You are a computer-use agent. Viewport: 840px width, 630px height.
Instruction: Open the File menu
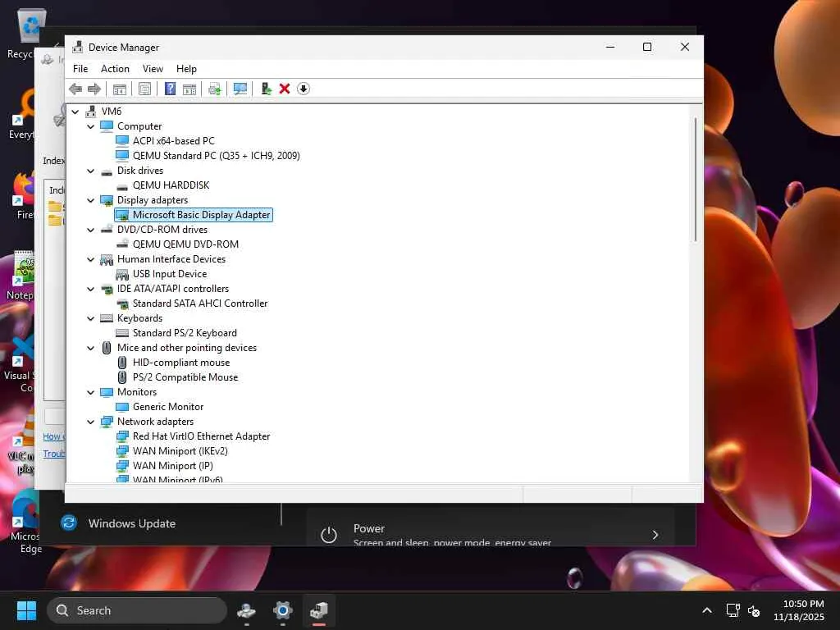click(80, 69)
